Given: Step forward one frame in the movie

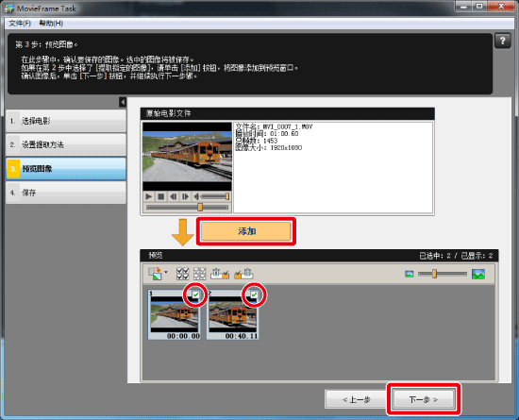Looking at the screenshot, I should 185,196.
